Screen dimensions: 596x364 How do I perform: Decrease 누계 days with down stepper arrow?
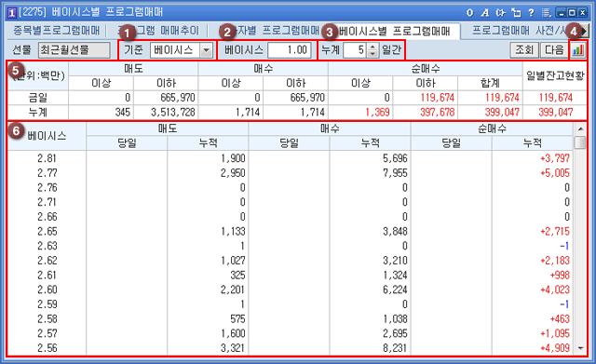click(372, 54)
